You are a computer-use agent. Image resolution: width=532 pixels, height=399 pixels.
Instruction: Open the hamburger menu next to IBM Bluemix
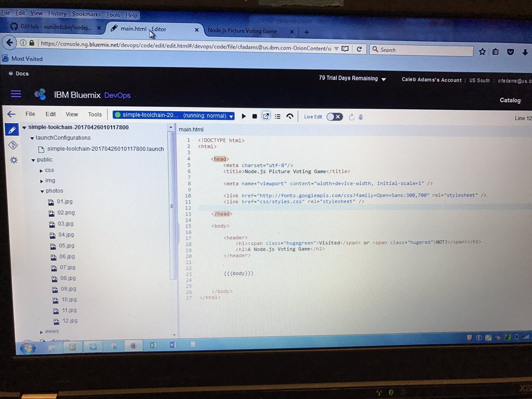click(x=16, y=94)
